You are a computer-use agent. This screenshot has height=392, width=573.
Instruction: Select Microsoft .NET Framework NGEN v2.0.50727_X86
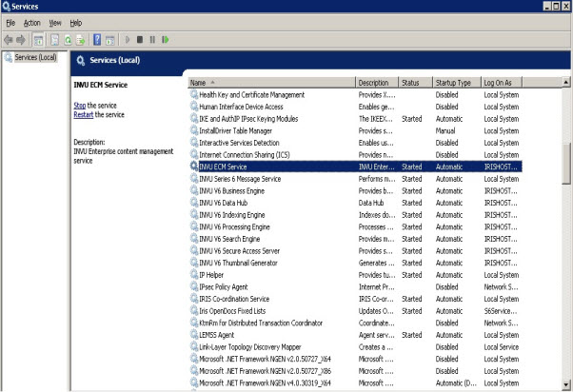tap(265, 371)
